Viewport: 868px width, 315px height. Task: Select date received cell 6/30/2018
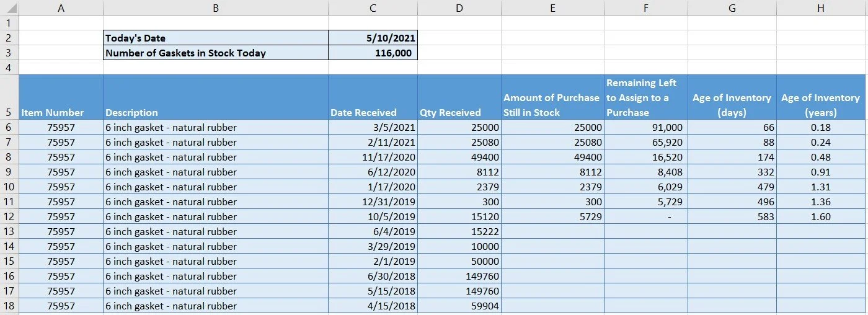coord(373,277)
